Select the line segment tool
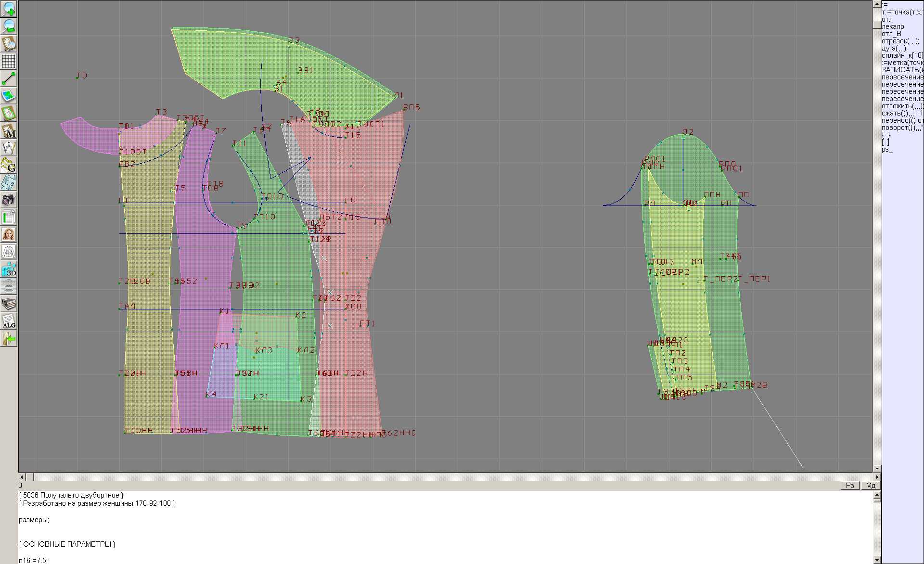This screenshot has height=564, width=924. pyautogui.click(x=9, y=78)
